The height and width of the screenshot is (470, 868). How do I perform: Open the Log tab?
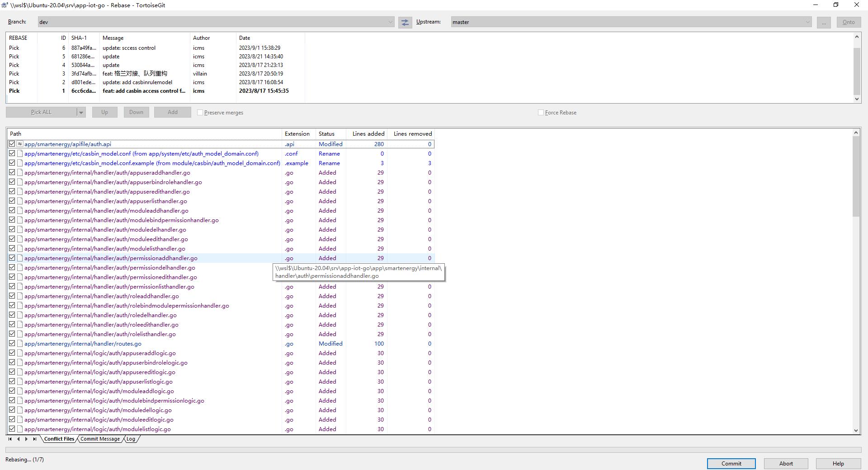click(x=131, y=439)
